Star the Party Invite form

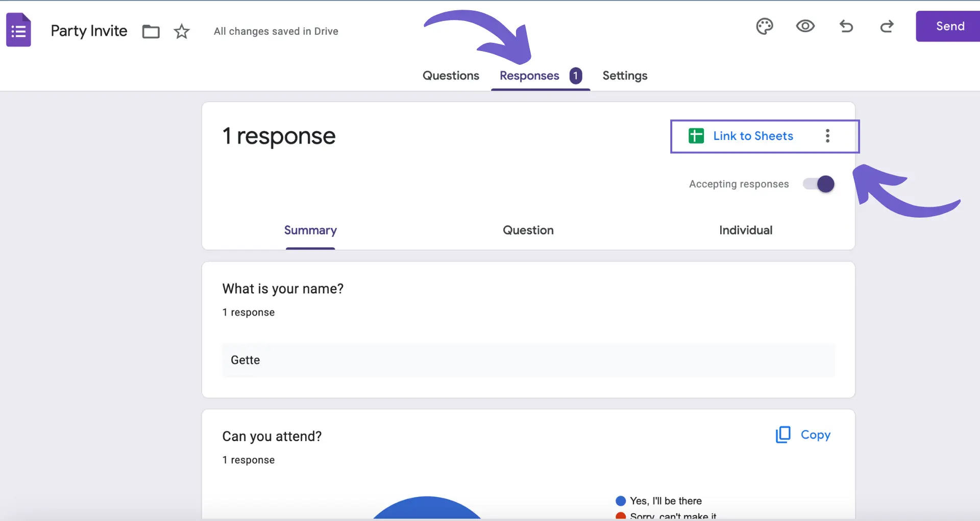click(182, 32)
